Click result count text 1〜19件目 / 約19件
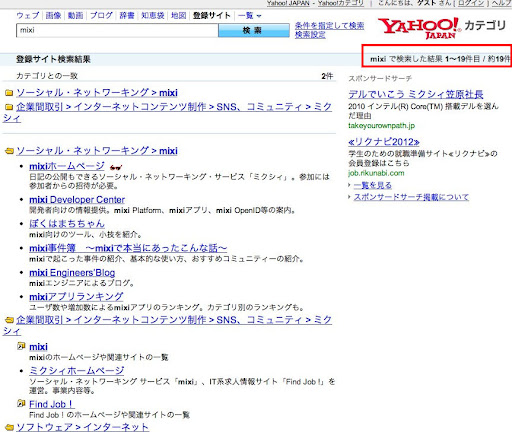 (x=477, y=59)
